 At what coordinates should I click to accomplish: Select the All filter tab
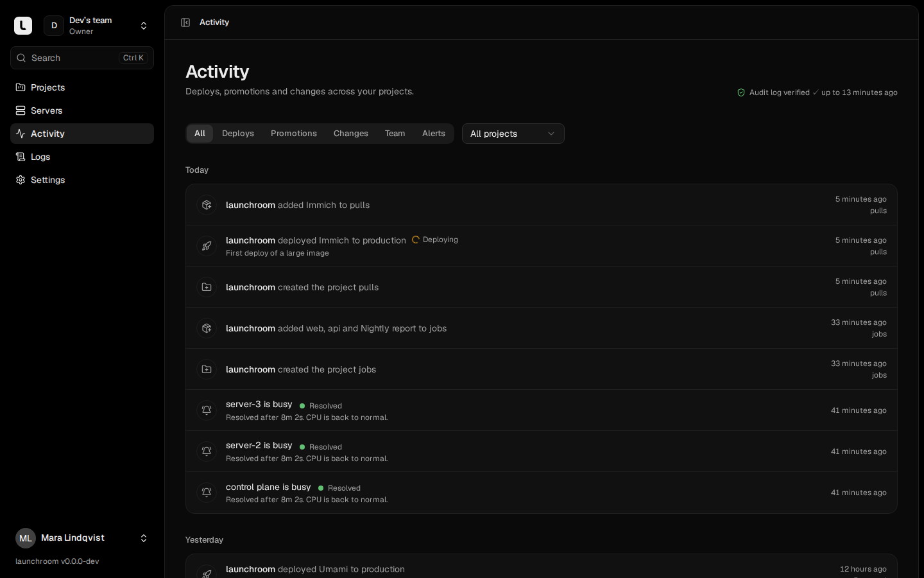[x=200, y=134]
